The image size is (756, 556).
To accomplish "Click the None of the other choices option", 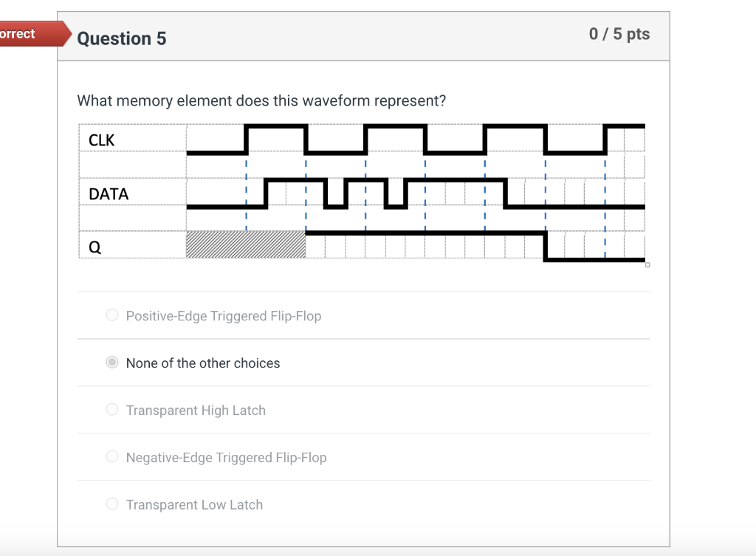I will pyautogui.click(x=111, y=363).
